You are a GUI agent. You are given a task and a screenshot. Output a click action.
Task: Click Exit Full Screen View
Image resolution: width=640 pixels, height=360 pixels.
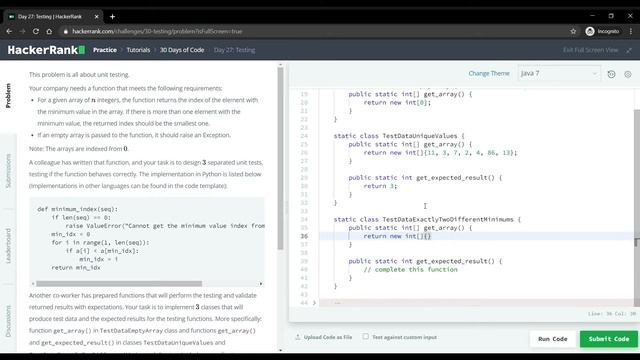(590, 50)
